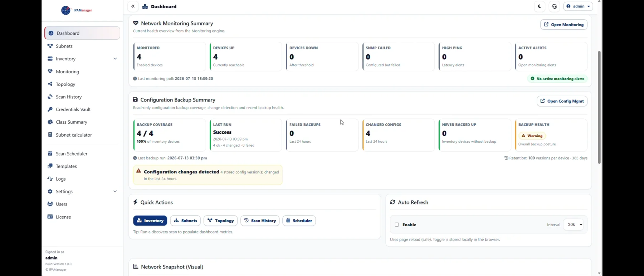Click the Network Snapshot chart icon

pyautogui.click(x=136, y=267)
